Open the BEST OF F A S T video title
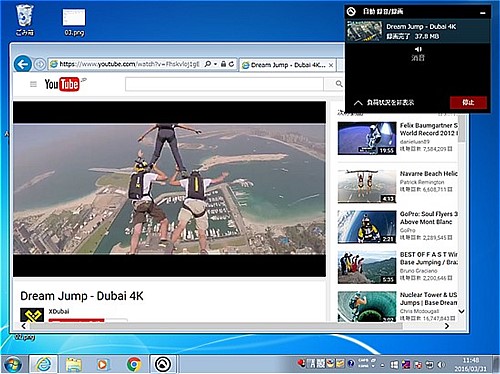 tap(429, 259)
